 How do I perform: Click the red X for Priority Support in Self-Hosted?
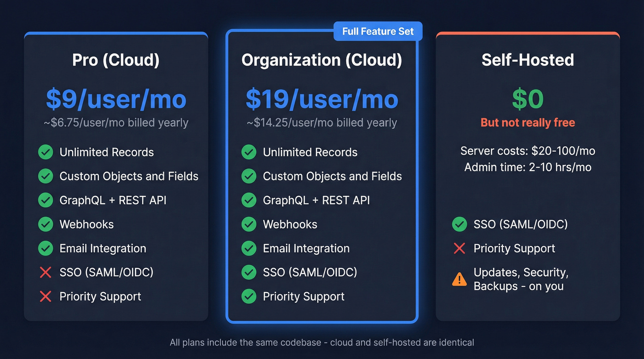click(459, 248)
